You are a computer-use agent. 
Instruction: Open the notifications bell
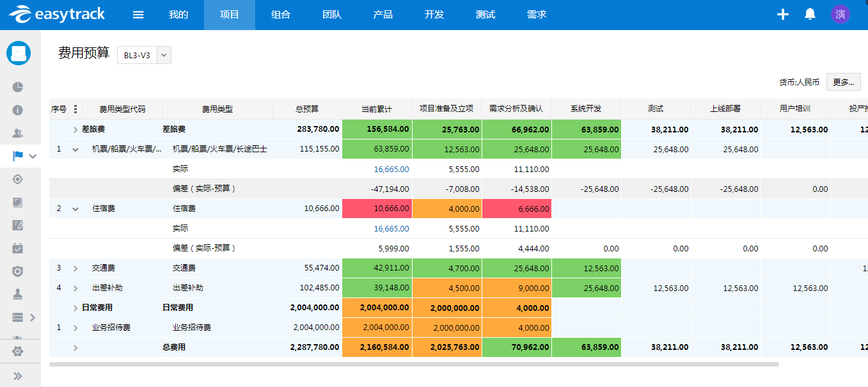tap(810, 14)
